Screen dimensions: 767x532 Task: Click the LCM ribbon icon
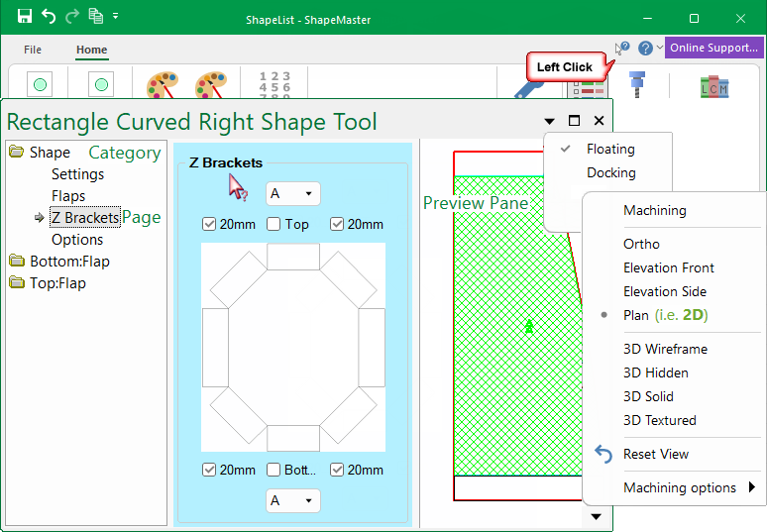(x=713, y=86)
